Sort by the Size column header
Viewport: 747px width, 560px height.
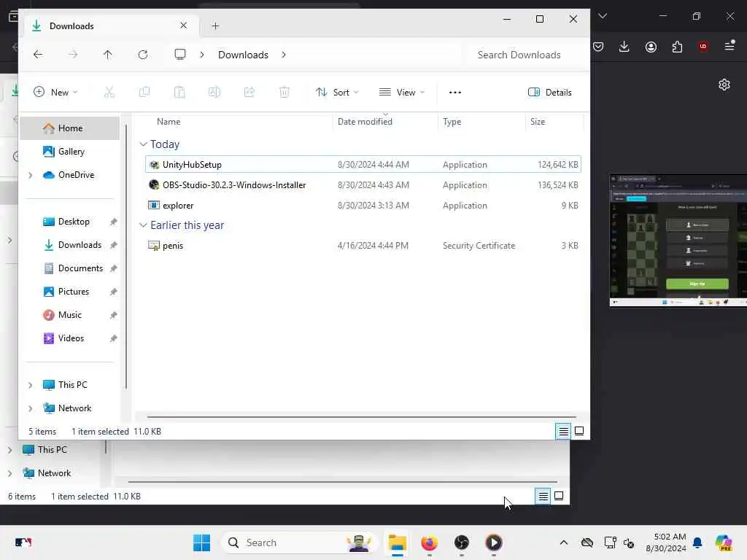click(x=538, y=122)
